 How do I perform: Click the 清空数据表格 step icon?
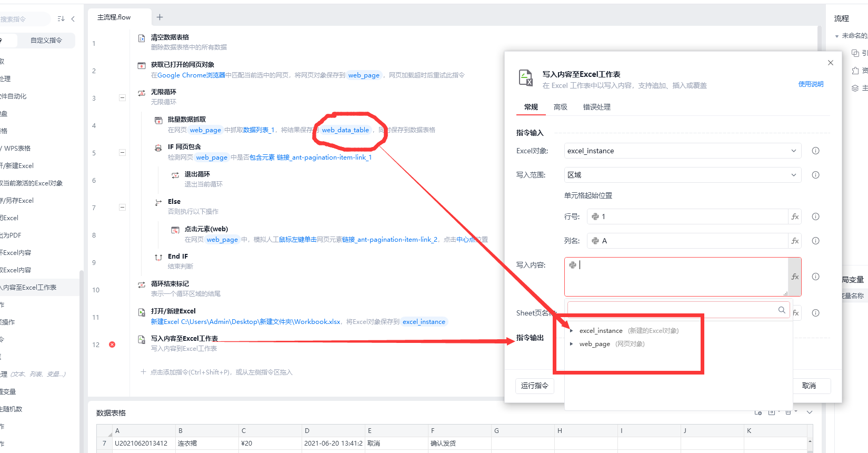[x=142, y=38]
